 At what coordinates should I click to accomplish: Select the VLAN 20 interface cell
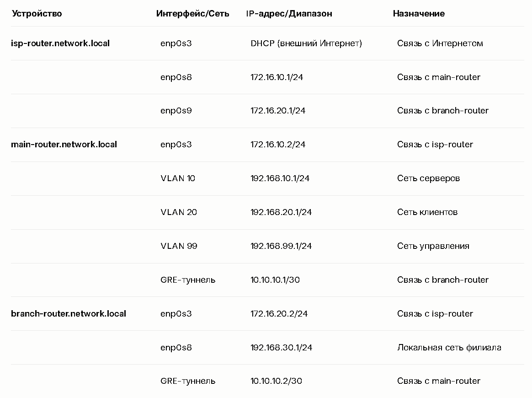click(x=179, y=212)
